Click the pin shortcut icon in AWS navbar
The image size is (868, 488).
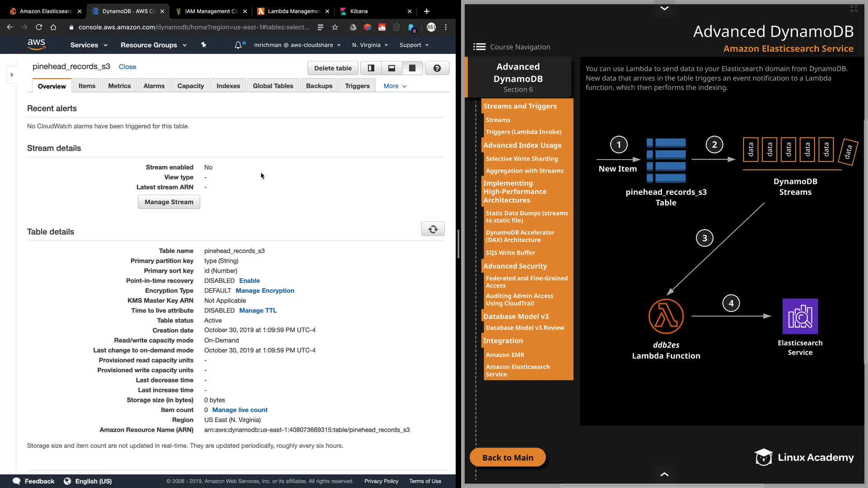pos(203,45)
